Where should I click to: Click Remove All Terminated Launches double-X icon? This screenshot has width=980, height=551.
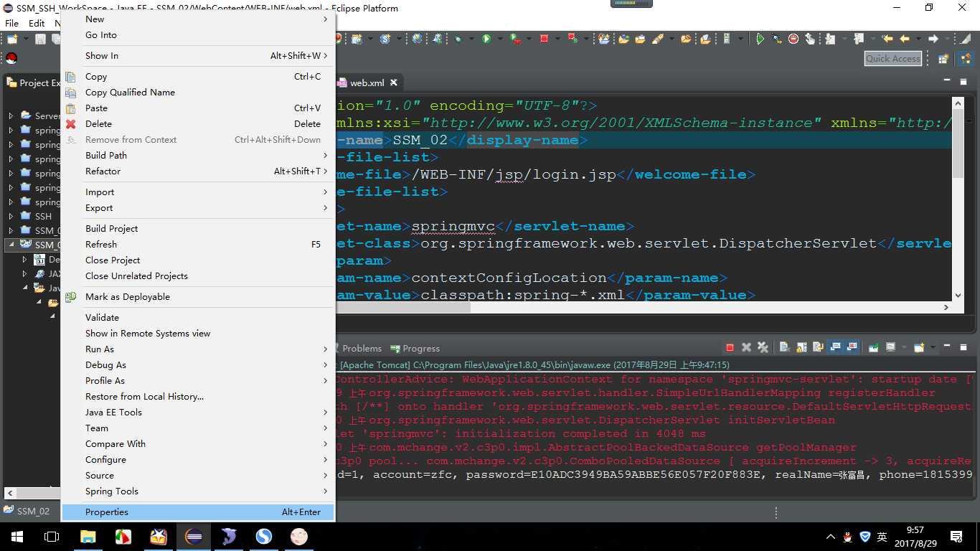[763, 348]
